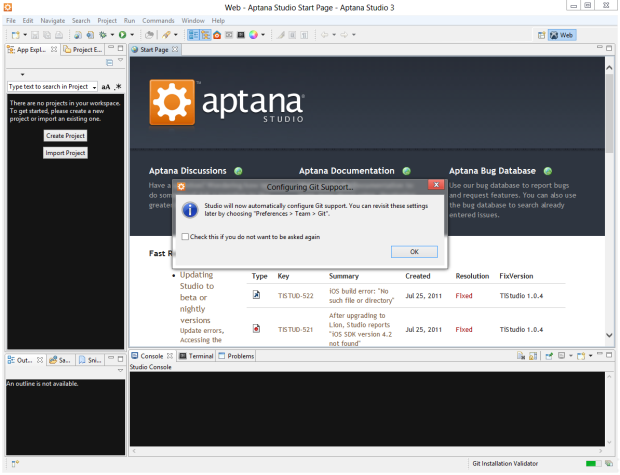Open the Navigate menu
Viewport: 620px width, 475px height.
pos(53,21)
